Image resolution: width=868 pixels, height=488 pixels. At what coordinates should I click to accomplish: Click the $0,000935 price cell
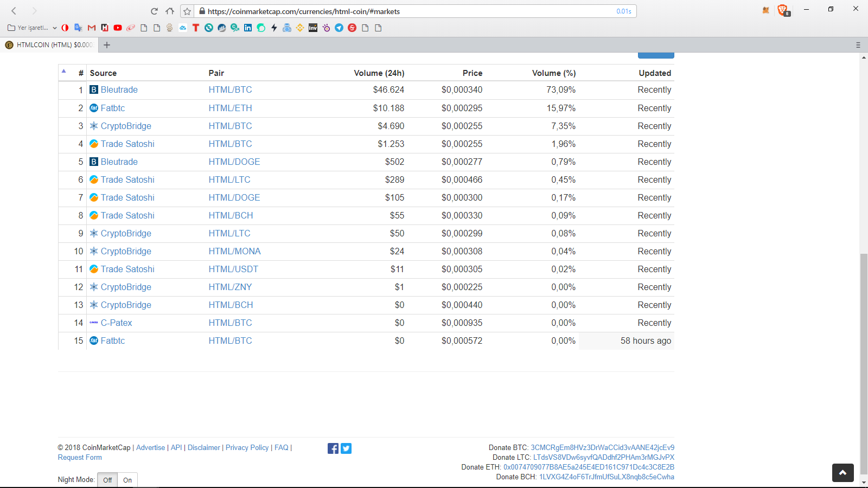[x=462, y=323]
